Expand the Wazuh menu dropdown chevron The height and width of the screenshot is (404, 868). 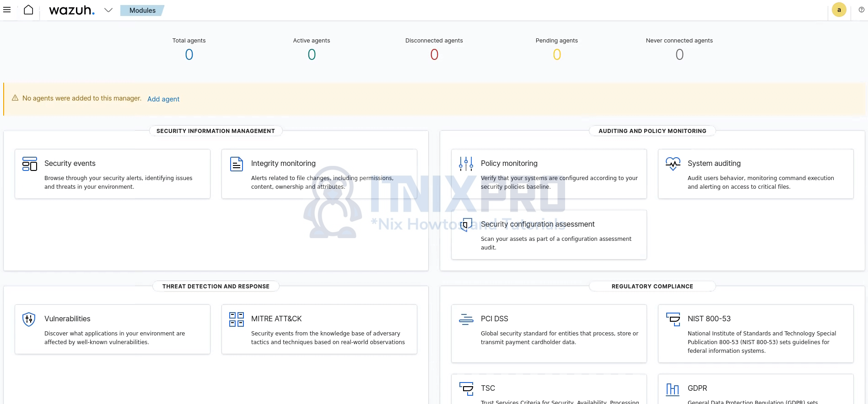108,10
